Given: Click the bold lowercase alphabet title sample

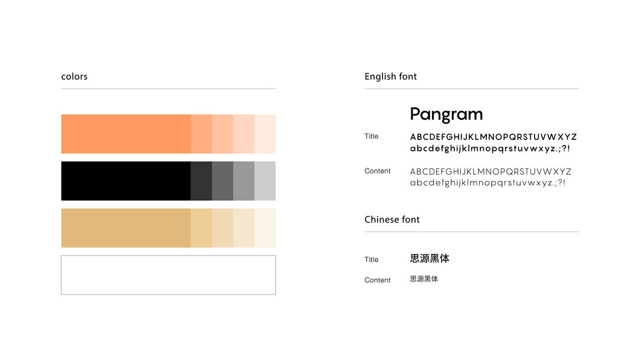Looking at the screenshot, I should tap(490, 148).
